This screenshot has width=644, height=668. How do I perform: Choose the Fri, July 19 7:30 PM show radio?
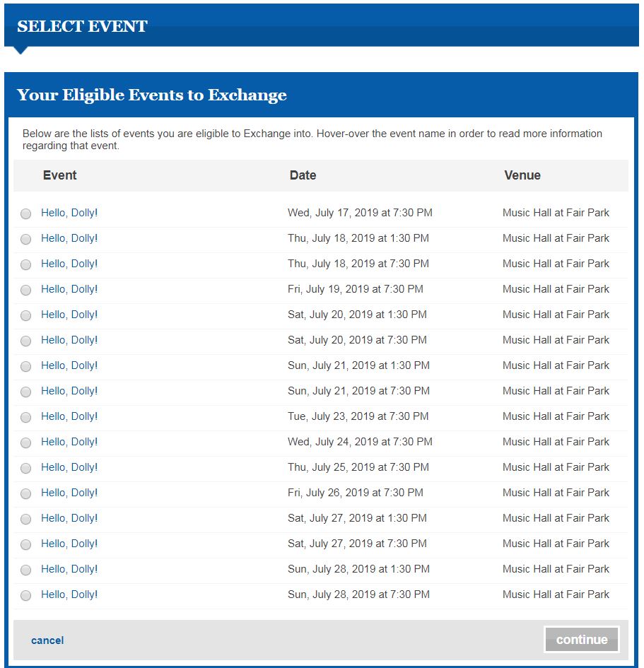[26, 290]
